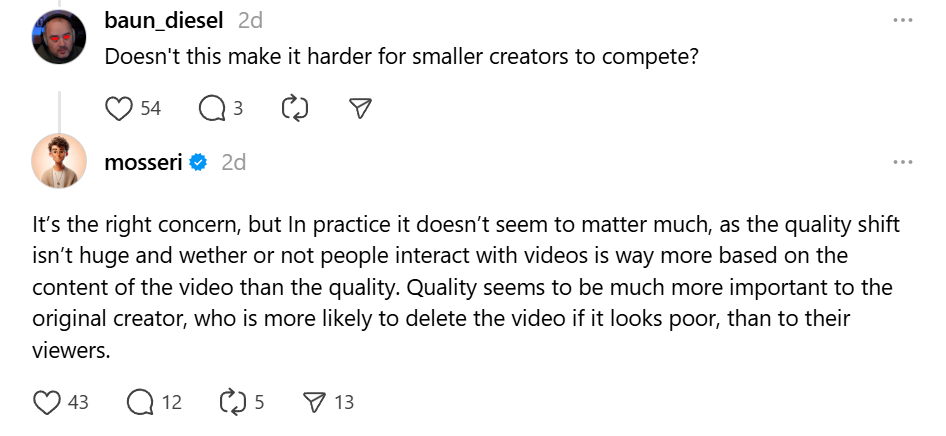Repost mosseri's reply
Screen dimensions: 946x436
[x=232, y=402]
